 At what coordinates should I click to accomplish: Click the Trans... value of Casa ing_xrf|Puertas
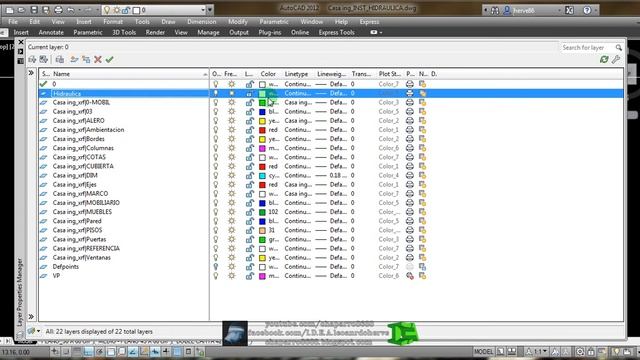coord(353,240)
